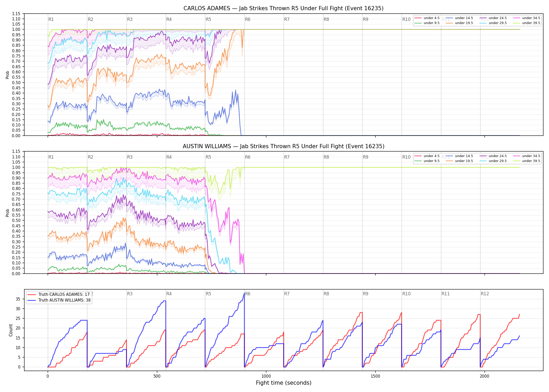549x392 pixels.
Task: Pick 'under 19.5' in Austin Williams legend
Action: pos(460,161)
